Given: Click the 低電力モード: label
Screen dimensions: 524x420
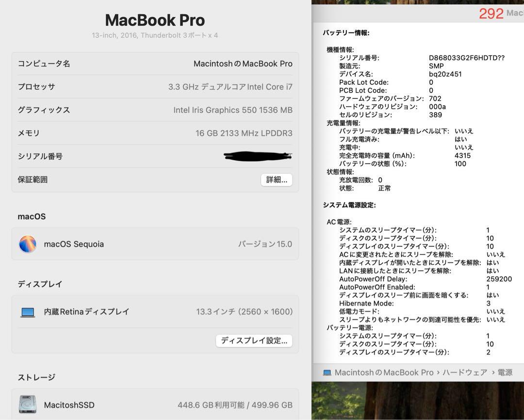Looking at the screenshot, I should [359, 311].
